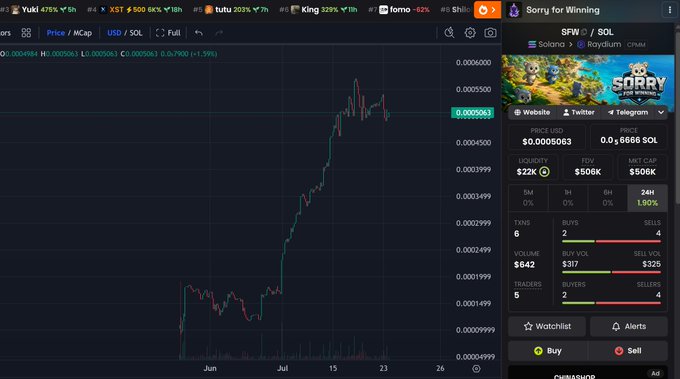Click the Buy button
Viewport: 680px width, 379px height.
[547, 351]
